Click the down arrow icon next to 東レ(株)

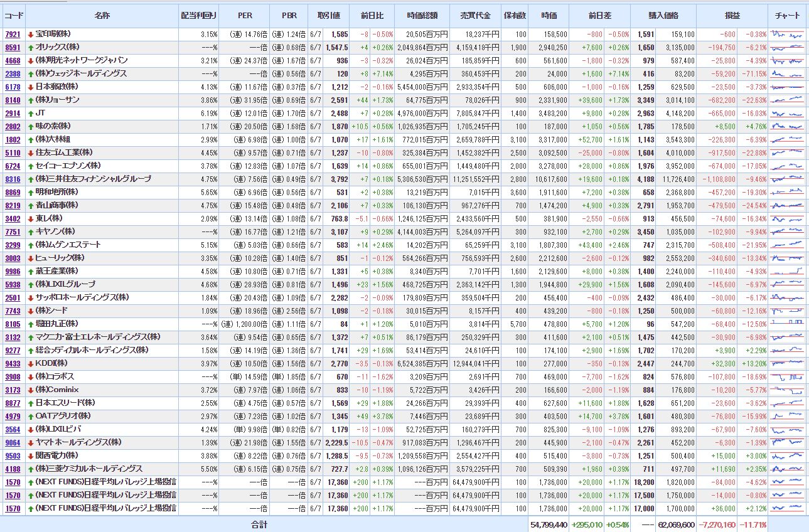click(x=31, y=218)
